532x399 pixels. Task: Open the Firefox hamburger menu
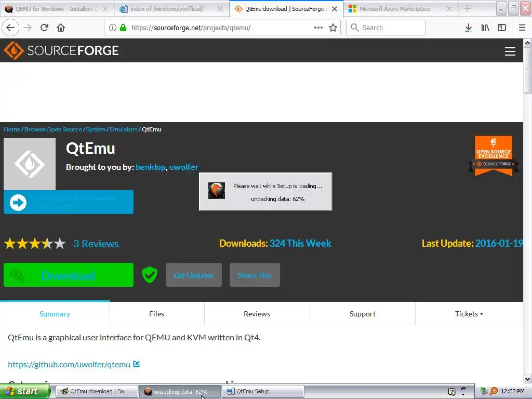(x=522, y=28)
